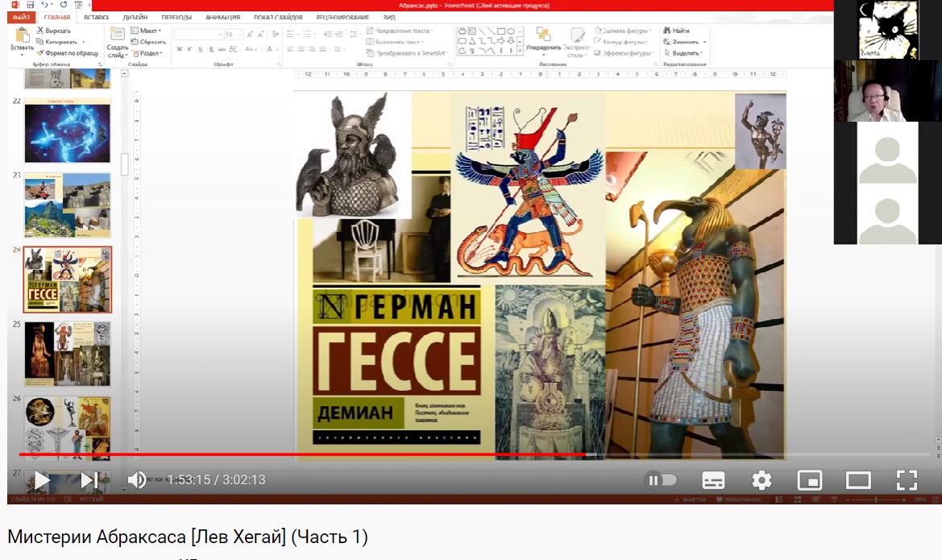The image size is (942, 560).
Task: Click align text left icon
Action: [x=290, y=49]
